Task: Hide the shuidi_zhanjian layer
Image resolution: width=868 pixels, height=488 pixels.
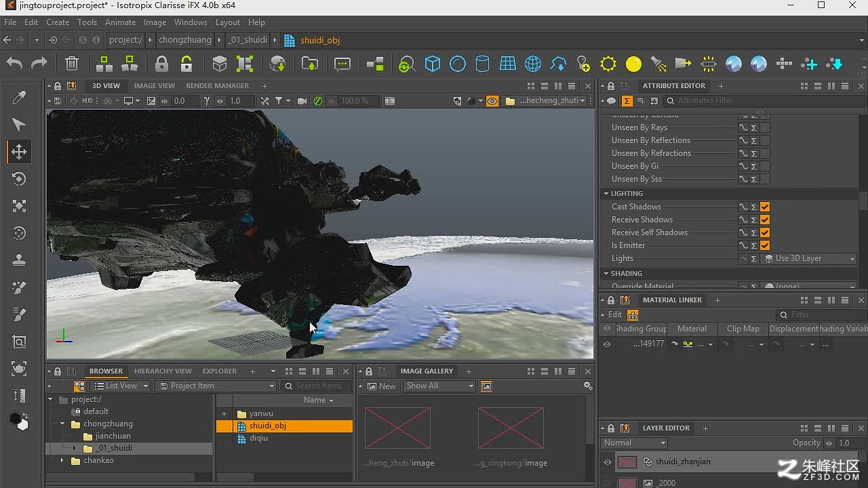Action: point(607,462)
